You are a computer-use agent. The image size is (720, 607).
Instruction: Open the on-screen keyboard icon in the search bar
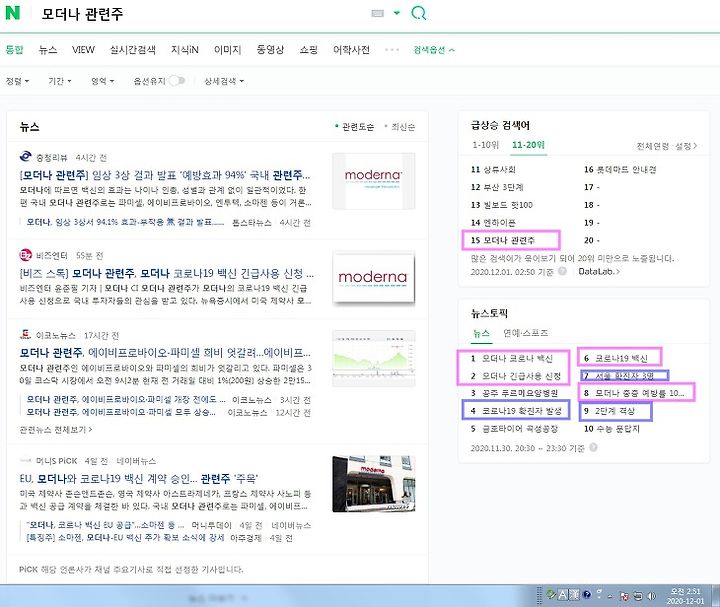click(377, 13)
